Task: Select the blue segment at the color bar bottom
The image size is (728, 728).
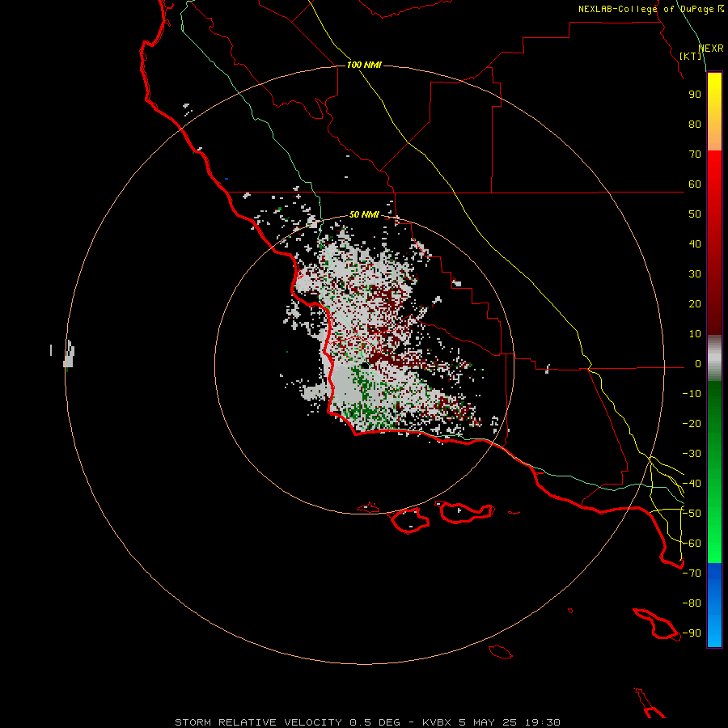Action: [x=714, y=605]
